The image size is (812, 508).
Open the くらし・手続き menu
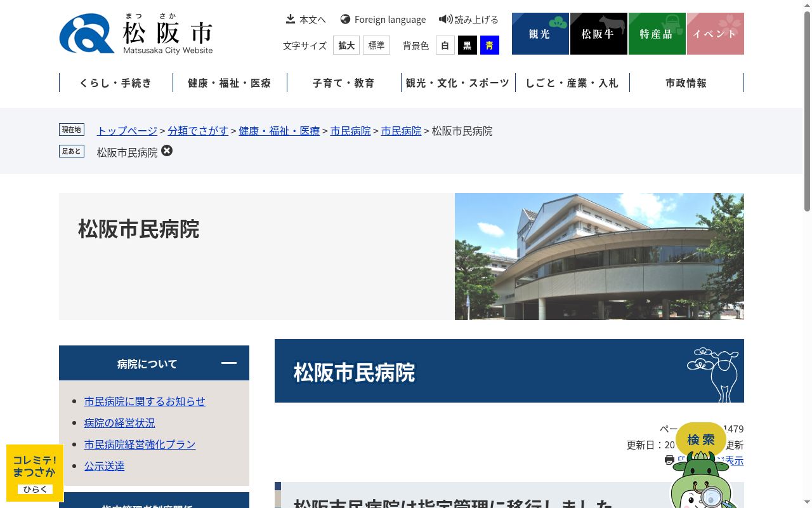pos(116,83)
